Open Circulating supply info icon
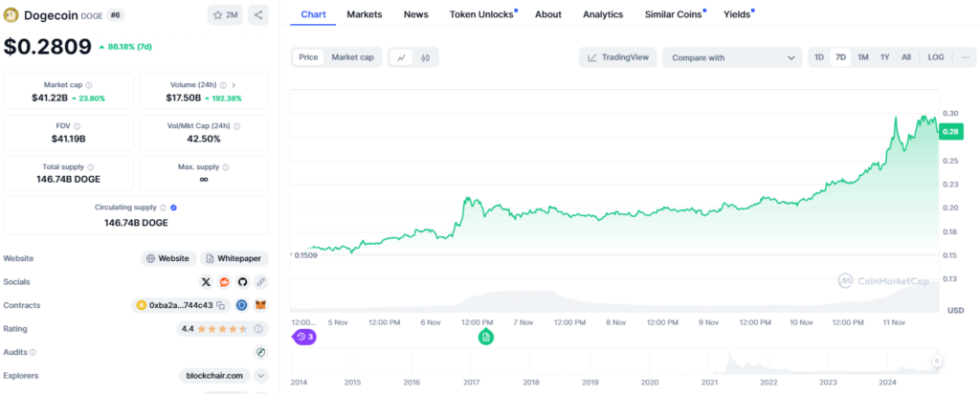 pos(163,208)
